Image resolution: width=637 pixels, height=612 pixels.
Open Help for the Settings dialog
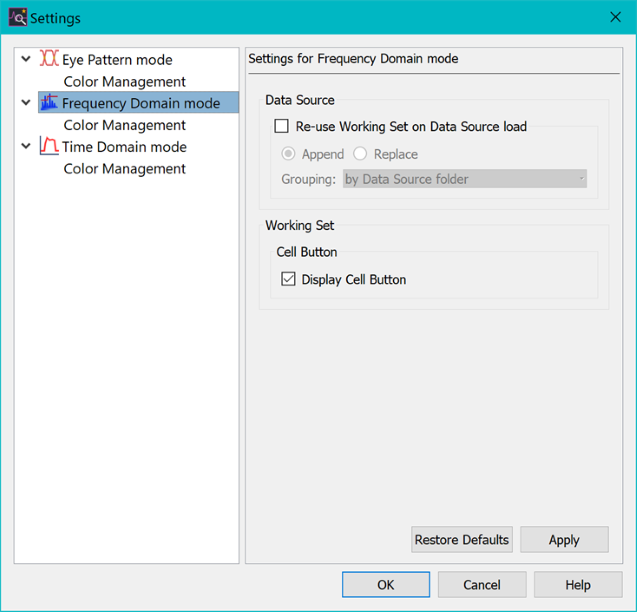(x=578, y=585)
